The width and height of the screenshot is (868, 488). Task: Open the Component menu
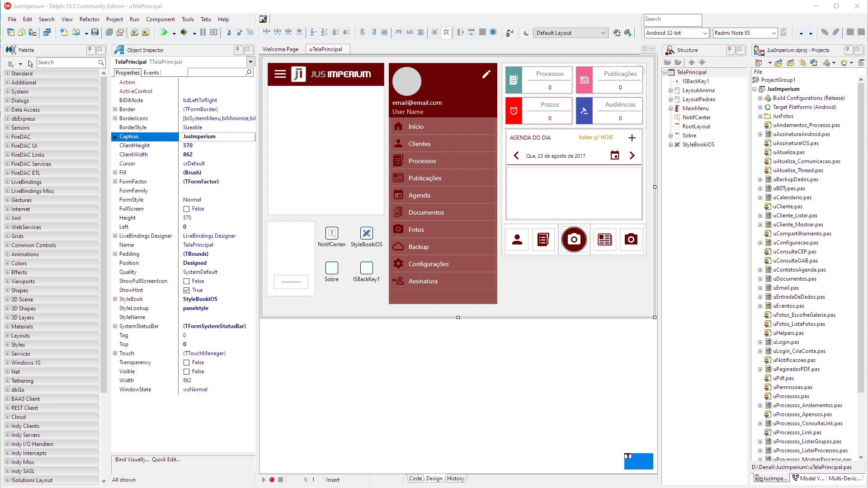point(160,19)
